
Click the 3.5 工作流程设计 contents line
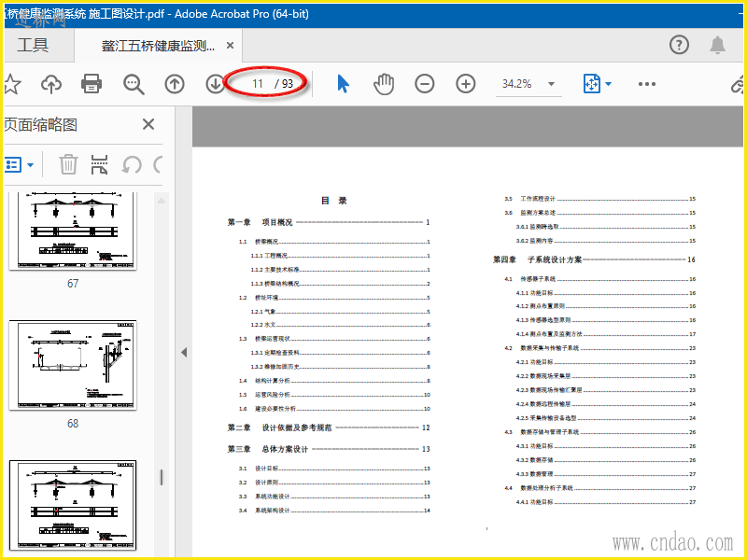[x=600, y=199]
